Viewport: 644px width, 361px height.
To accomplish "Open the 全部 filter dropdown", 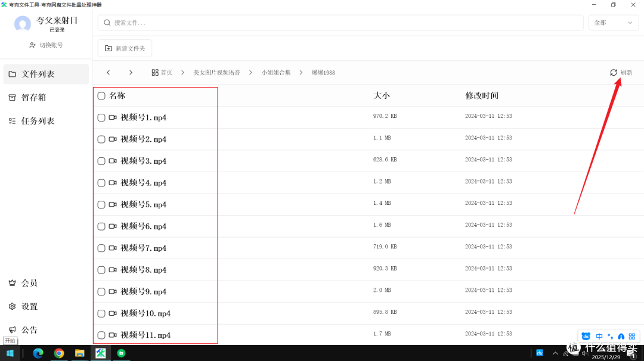I will [613, 23].
